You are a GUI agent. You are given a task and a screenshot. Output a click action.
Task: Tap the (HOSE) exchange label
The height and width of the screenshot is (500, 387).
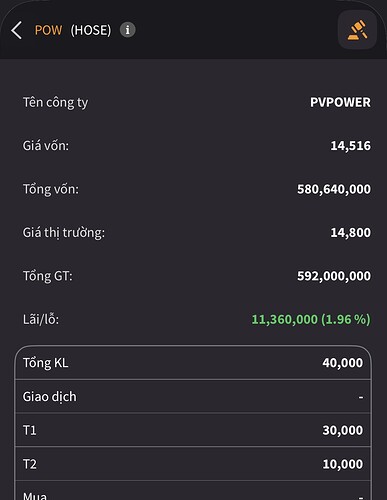(91, 30)
